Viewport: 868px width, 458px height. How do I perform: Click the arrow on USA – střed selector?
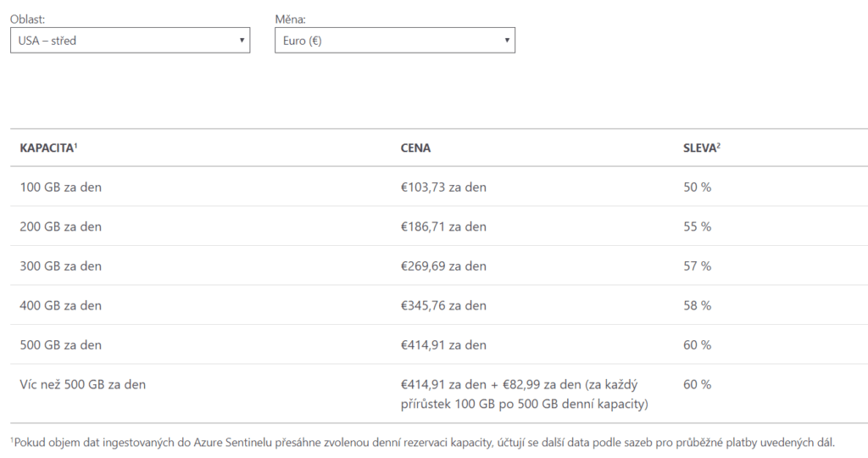click(x=242, y=40)
